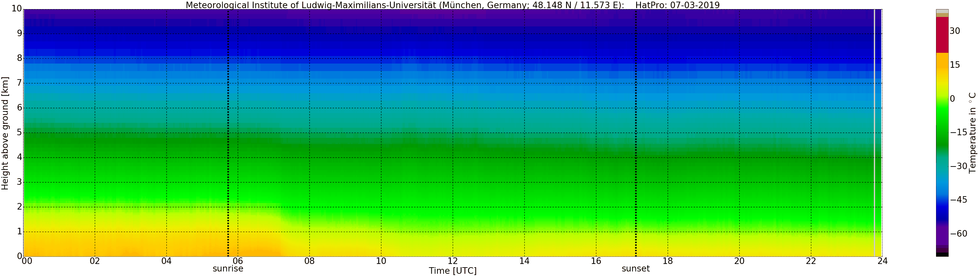Screen dimensions: 980x277
Task: Click the 22 hour tick label
Action: click(x=811, y=261)
